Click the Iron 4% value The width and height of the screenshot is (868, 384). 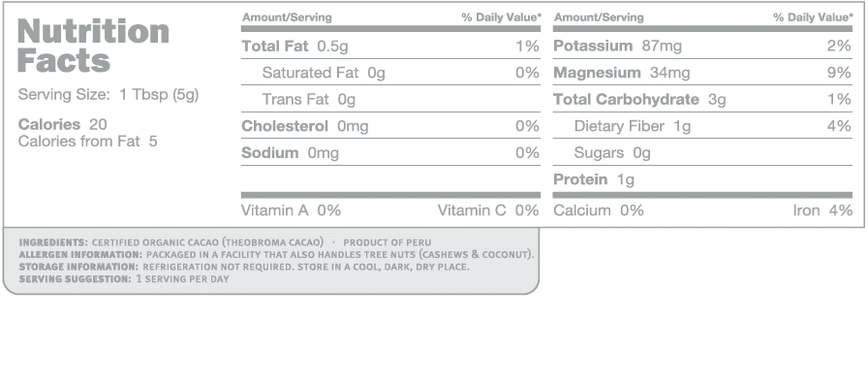pyautogui.click(x=822, y=210)
